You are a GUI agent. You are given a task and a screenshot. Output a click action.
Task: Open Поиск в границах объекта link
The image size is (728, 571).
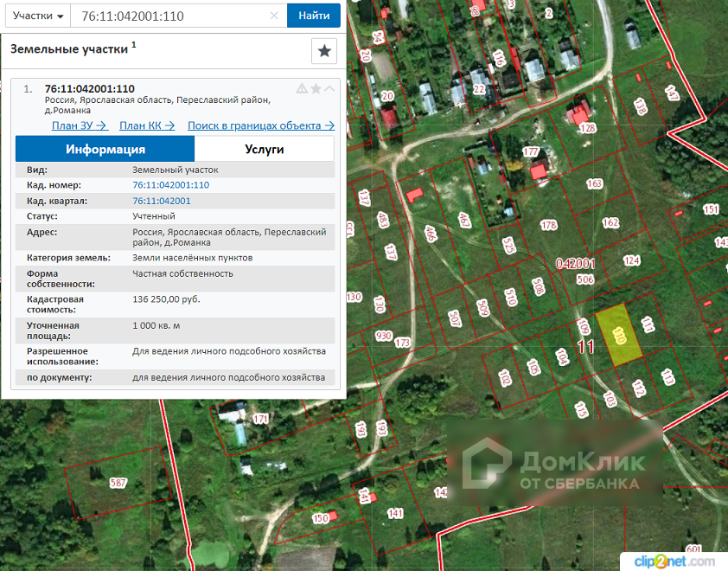[261, 125]
